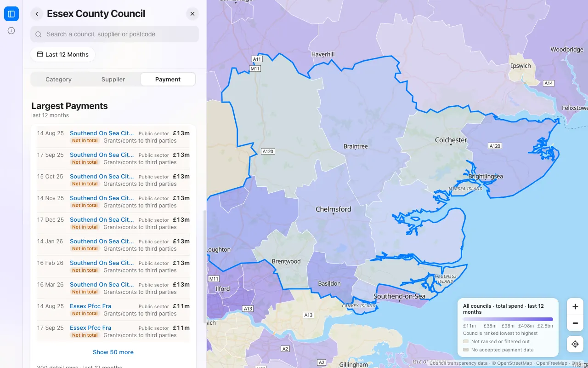Click No accepted payment data legend swatch

[466, 350]
